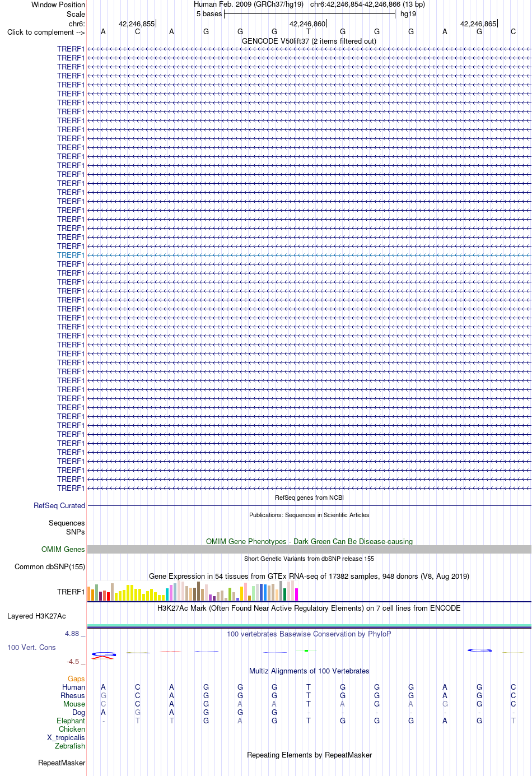Click the Chicken alignment row label
Screen dimensions: 532x776
coord(72,729)
